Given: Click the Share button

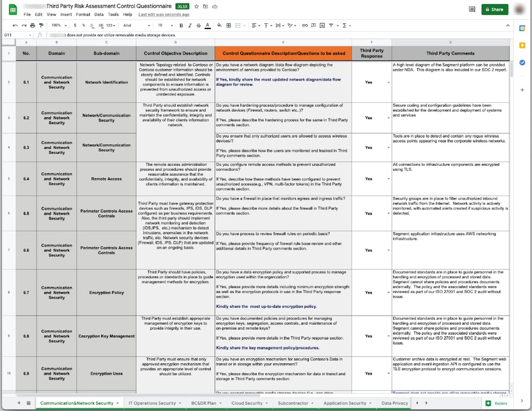Looking at the screenshot, I should [495, 10].
